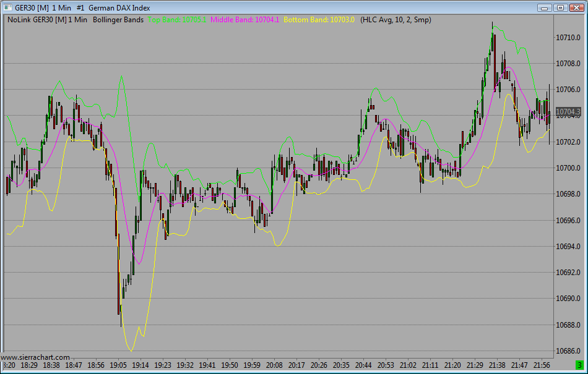Screen dimensions: 588x374
Task: Click the NoLink GER30 [M] 1 Min label
Action: [47, 20]
